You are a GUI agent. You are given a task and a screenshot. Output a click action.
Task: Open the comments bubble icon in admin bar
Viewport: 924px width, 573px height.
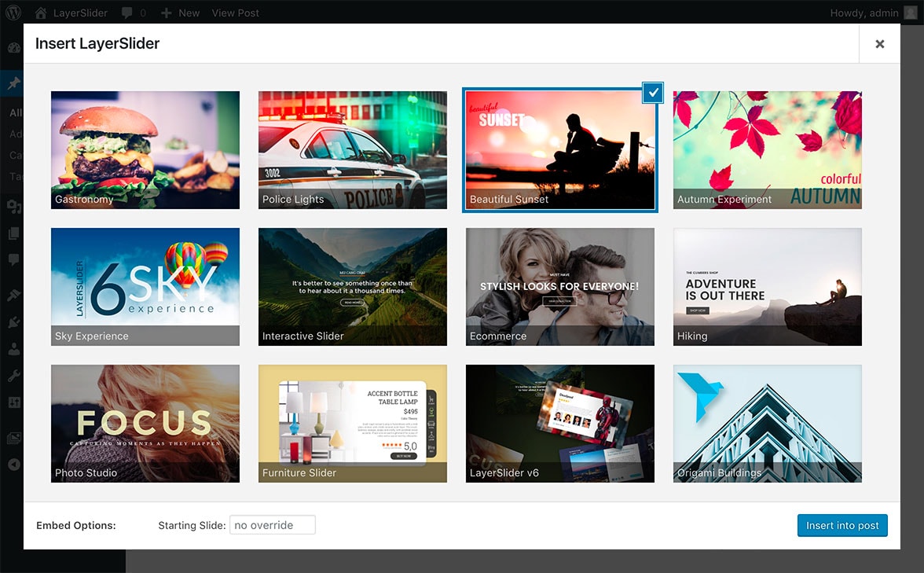(x=126, y=13)
